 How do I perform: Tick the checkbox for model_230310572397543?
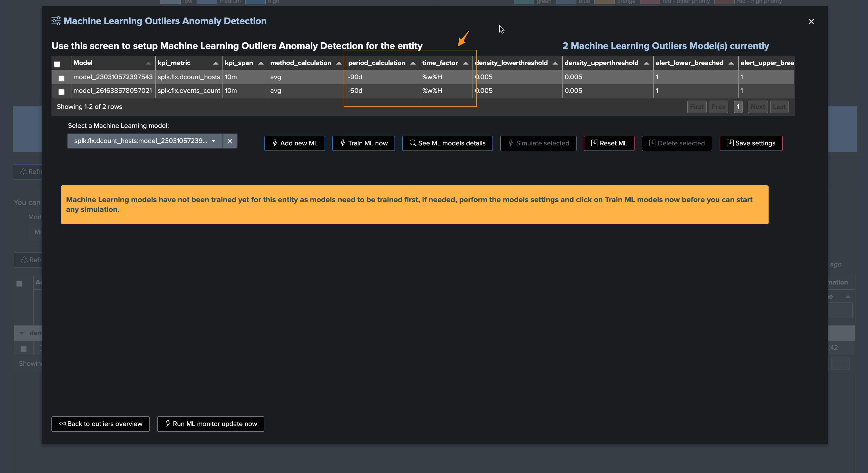coord(61,78)
